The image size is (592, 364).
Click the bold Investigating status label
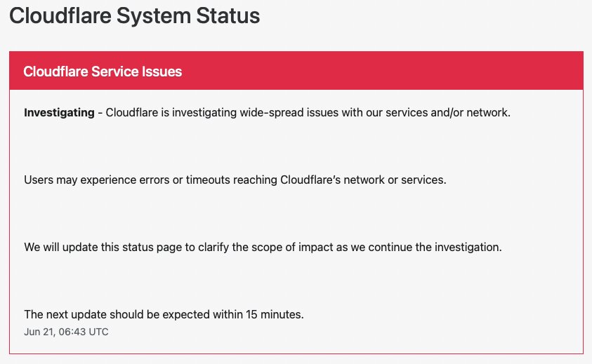[59, 112]
